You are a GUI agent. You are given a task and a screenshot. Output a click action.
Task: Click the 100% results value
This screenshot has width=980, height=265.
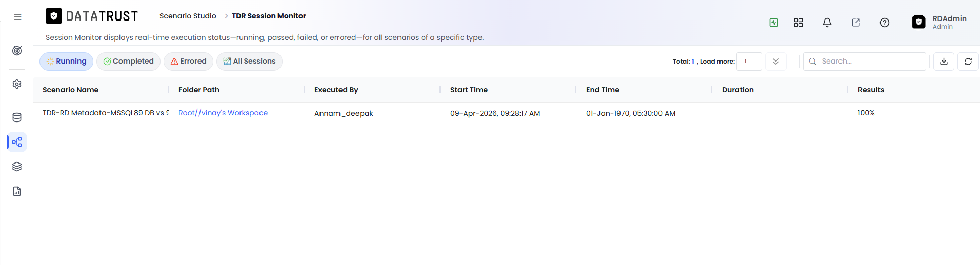tap(866, 113)
